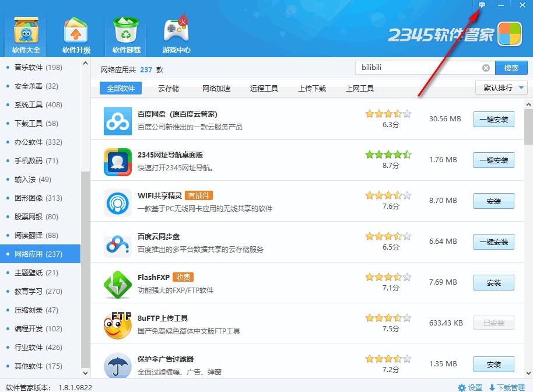Image resolution: width=533 pixels, height=392 pixels.
Task: Click the feedback speech bubble icon
Action: click(482, 5)
